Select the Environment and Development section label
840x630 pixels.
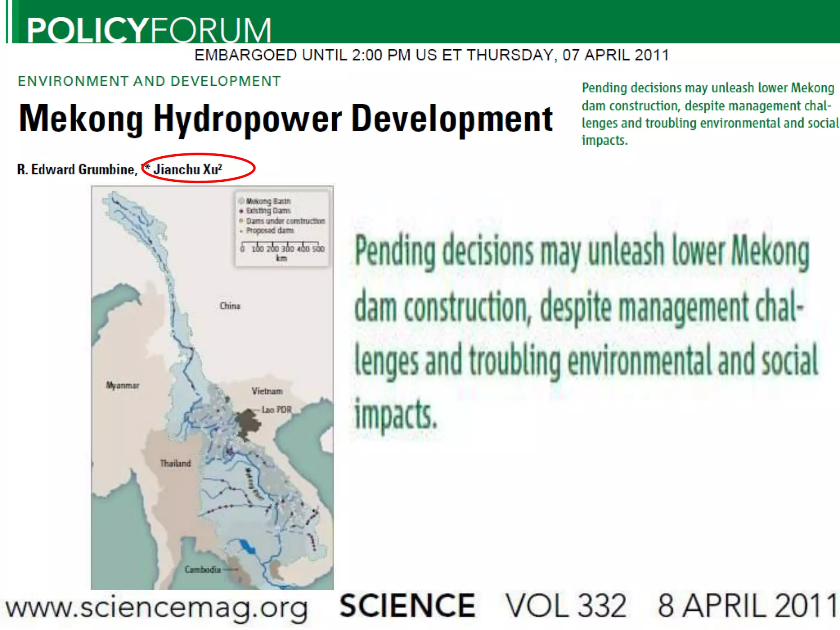tap(149, 81)
